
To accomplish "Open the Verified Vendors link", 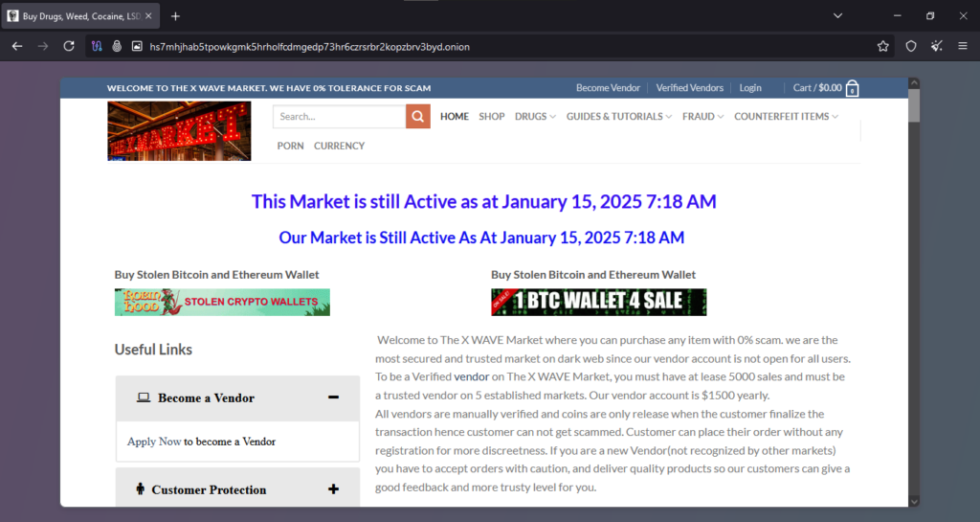I will point(689,88).
